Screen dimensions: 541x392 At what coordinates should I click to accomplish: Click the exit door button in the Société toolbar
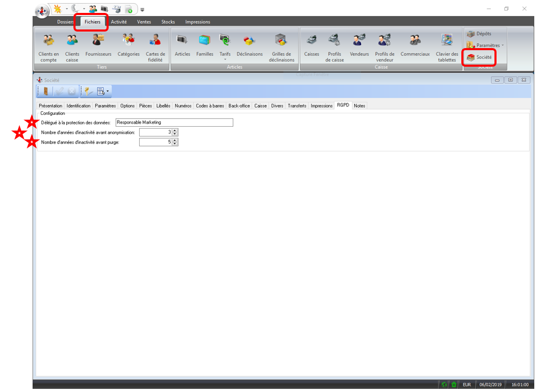[x=46, y=91]
